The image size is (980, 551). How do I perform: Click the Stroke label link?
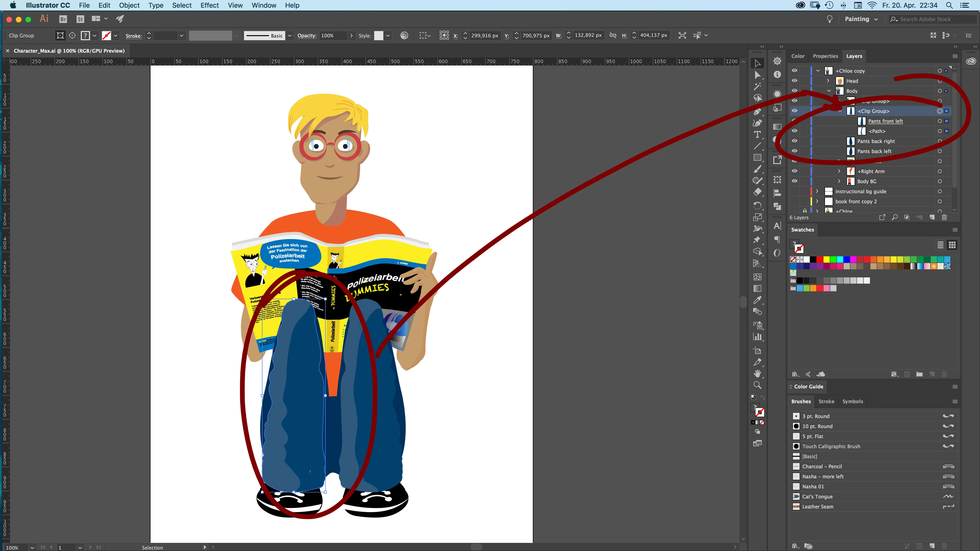click(x=134, y=36)
